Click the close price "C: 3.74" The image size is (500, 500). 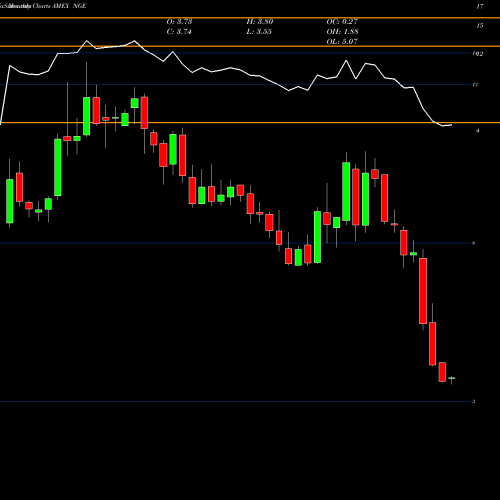point(179,32)
